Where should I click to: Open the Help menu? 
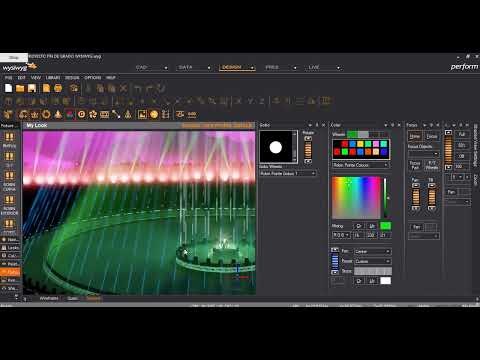point(111,78)
